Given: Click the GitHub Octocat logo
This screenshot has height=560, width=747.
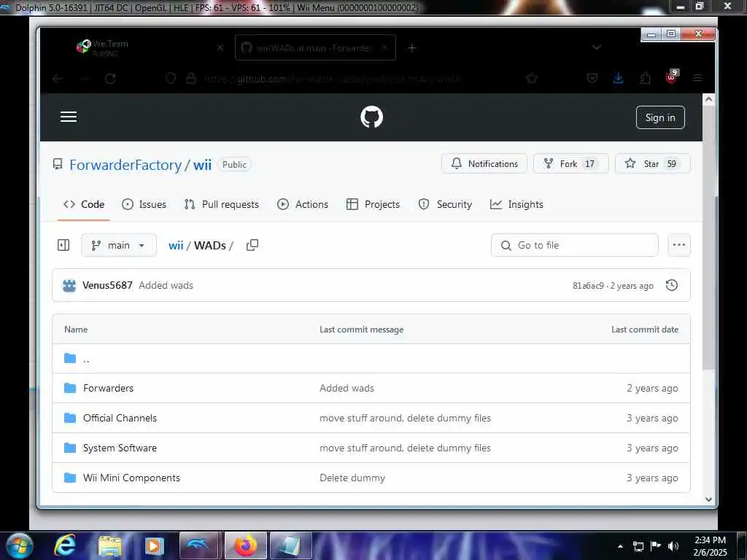Looking at the screenshot, I should click(371, 117).
